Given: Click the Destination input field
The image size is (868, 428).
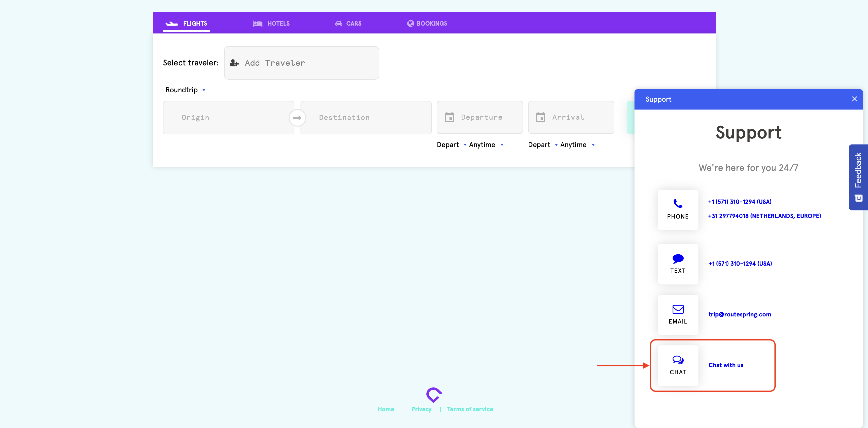Looking at the screenshot, I should pos(366,118).
